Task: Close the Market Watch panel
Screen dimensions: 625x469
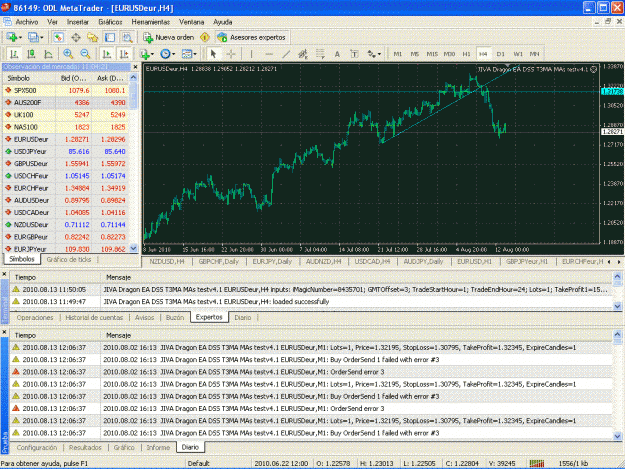Action: click(135, 67)
